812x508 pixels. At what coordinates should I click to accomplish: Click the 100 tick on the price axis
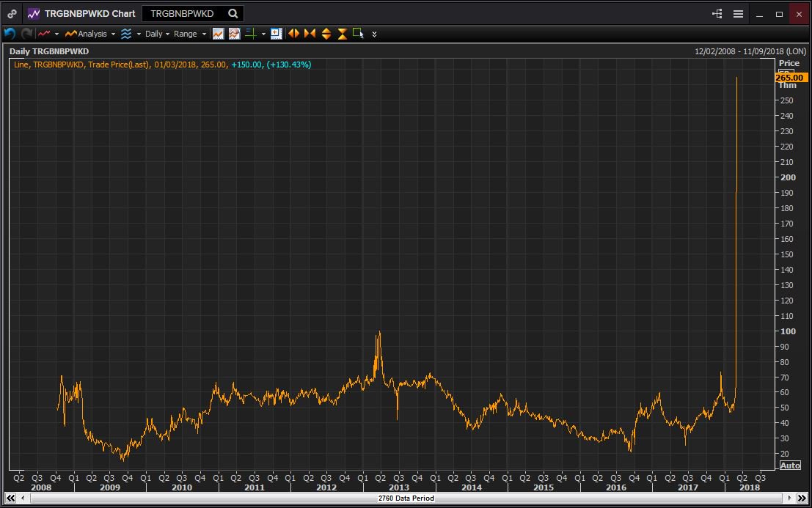pyautogui.click(x=789, y=331)
